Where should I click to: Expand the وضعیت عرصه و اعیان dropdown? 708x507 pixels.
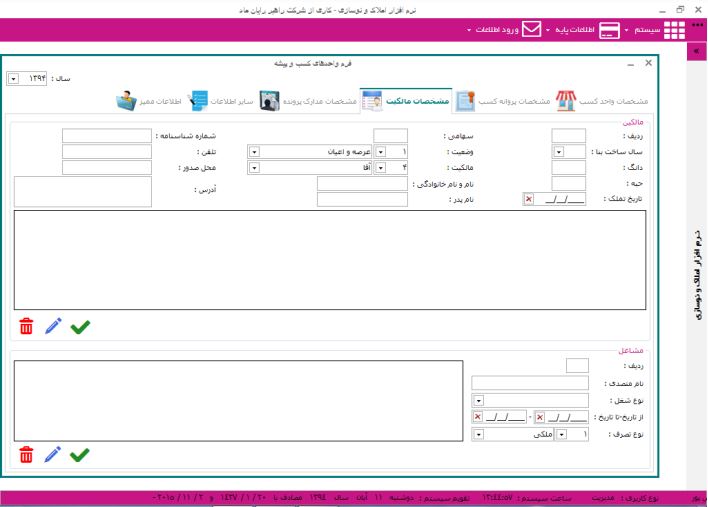[254, 152]
